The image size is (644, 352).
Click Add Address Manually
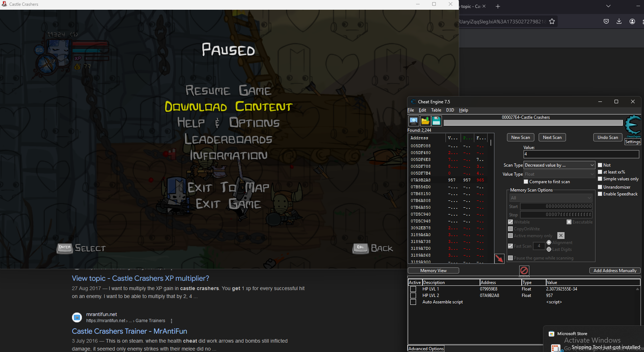click(x=615, y=270)
